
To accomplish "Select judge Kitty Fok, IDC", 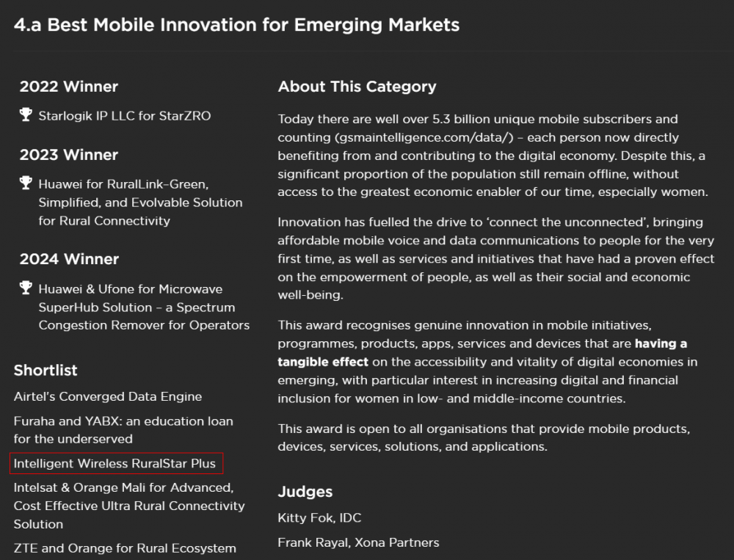I will pos(319,518).
